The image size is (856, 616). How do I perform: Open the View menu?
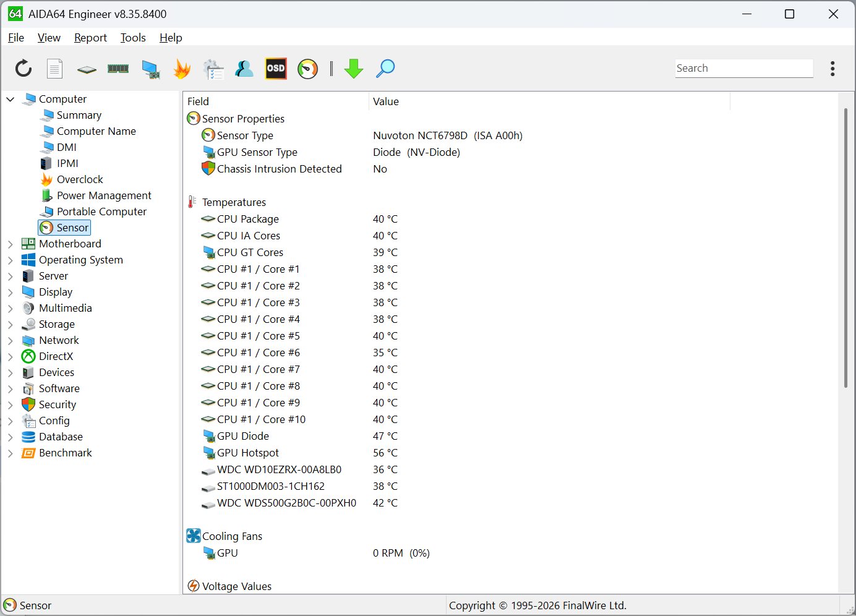coord(49,38)
